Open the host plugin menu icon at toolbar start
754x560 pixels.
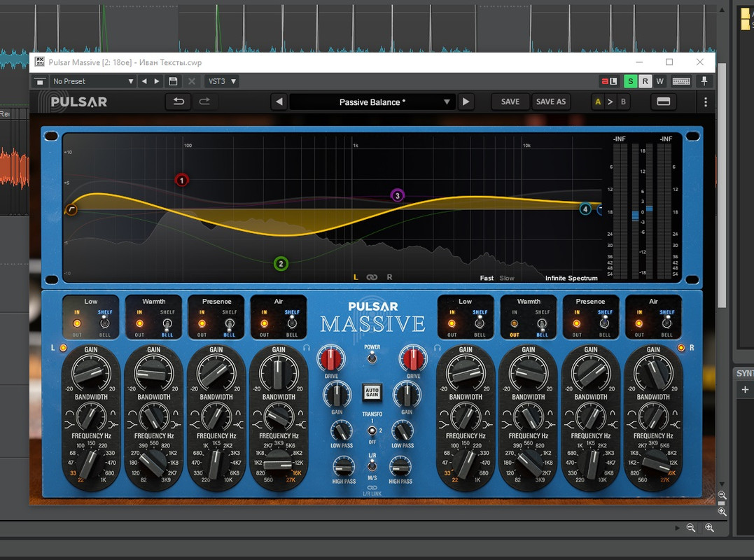pos(39,81)
